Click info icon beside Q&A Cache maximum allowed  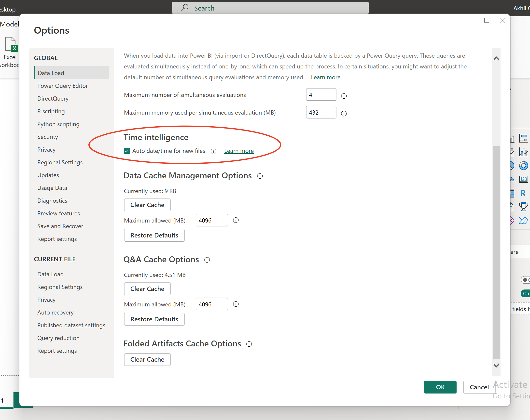(236, 304)
